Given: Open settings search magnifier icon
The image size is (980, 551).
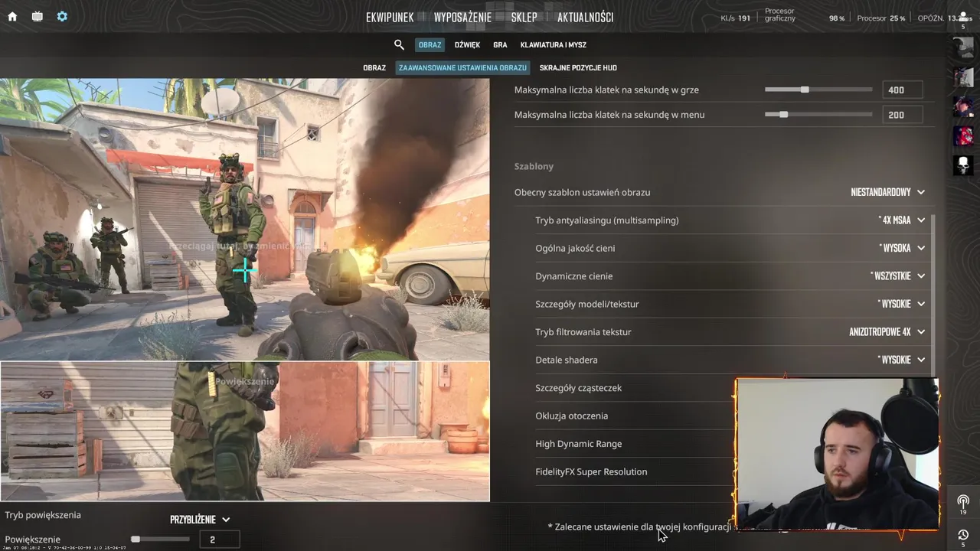Looking at the screenshot, I should click(399, 44).
